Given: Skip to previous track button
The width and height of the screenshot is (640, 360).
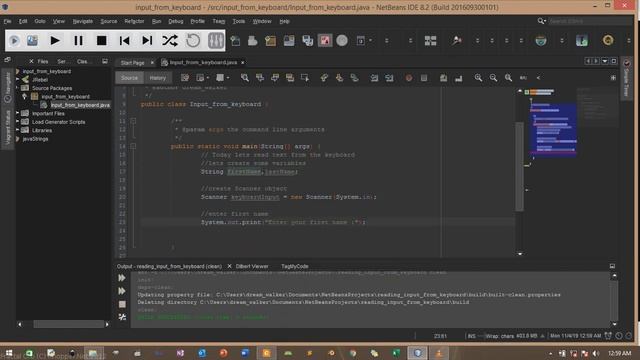Looking at the screenshot, I should 124,40.
